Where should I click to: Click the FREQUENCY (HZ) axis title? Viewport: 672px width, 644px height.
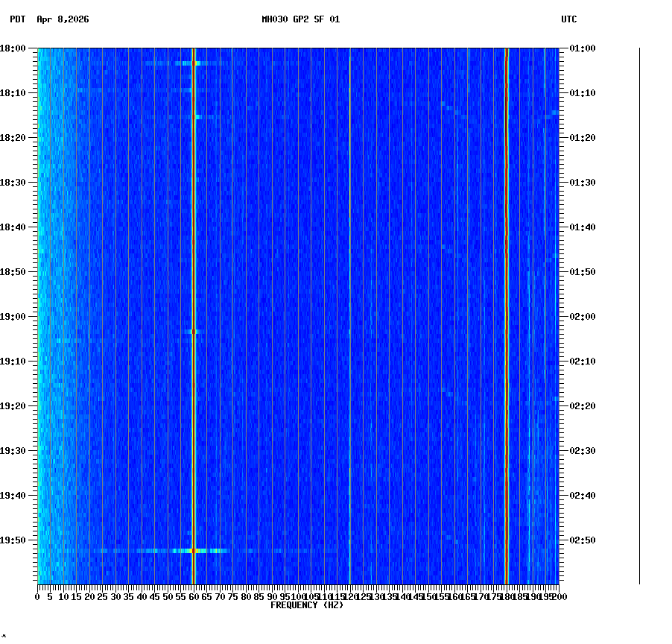click(x=307, y=604)
